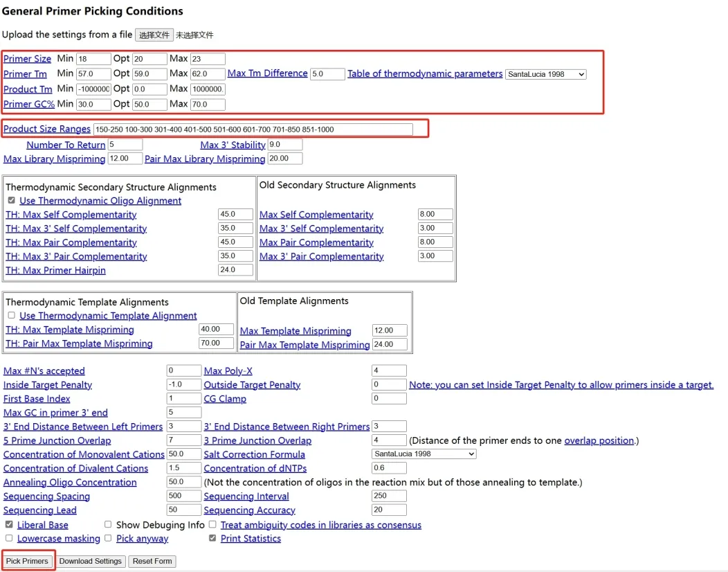Click old Pair Max Template Mispriming field

(x=390, y=344)
